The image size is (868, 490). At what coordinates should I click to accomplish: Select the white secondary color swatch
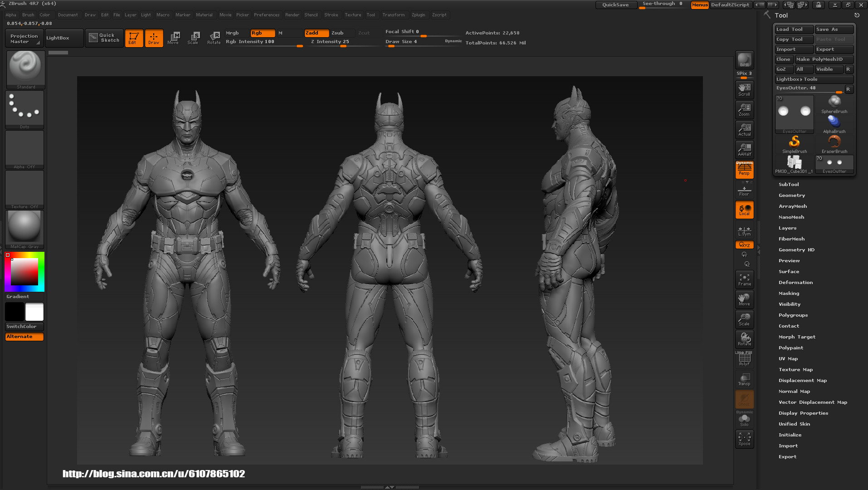pos(34,312)
